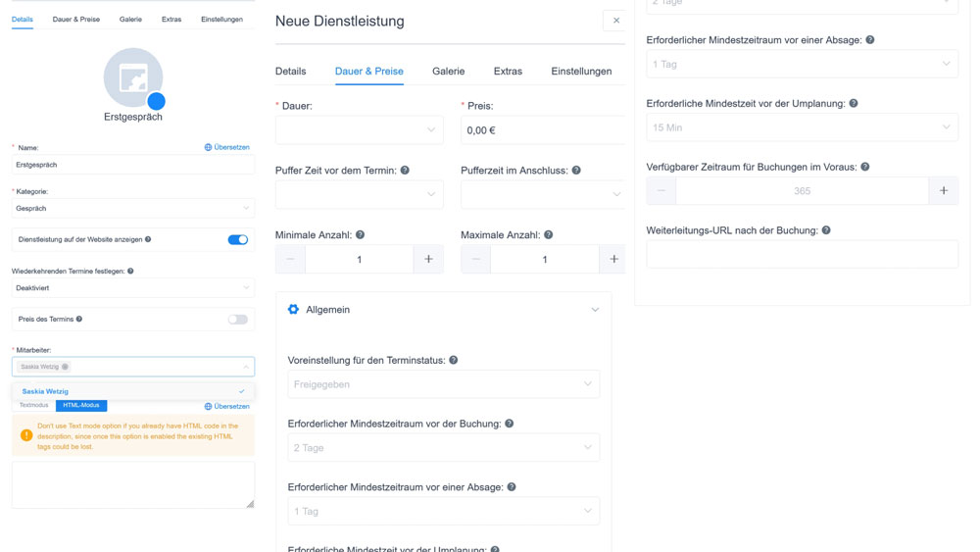The width and height of the screenshot is (980, 552).
Task: Open the Dauer dropdown
Action: click(360, 130)
